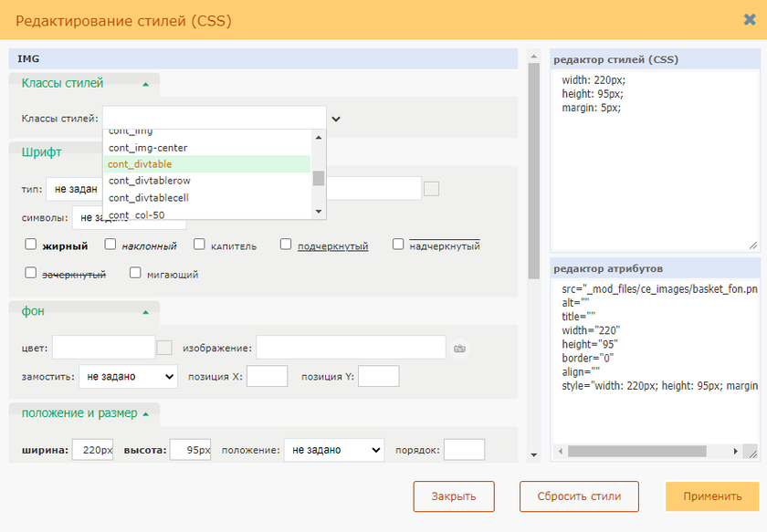Check the подчеркнутый underline option
Viewport: 767px width, 532px height.
pos(286,245)
